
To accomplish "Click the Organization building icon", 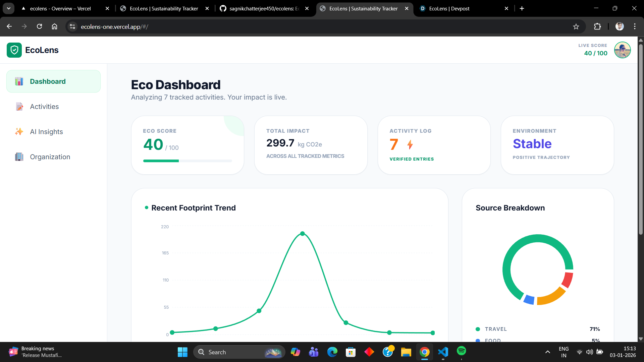I will point(19,157).
